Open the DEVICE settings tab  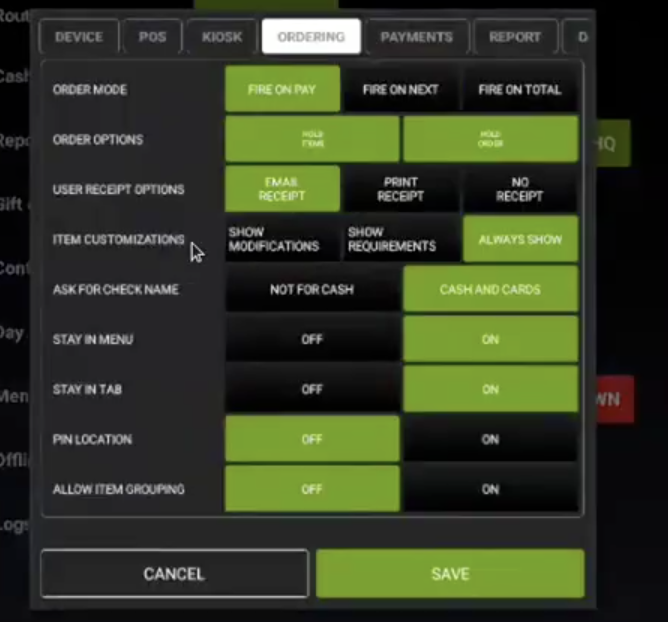pos(79,37)
